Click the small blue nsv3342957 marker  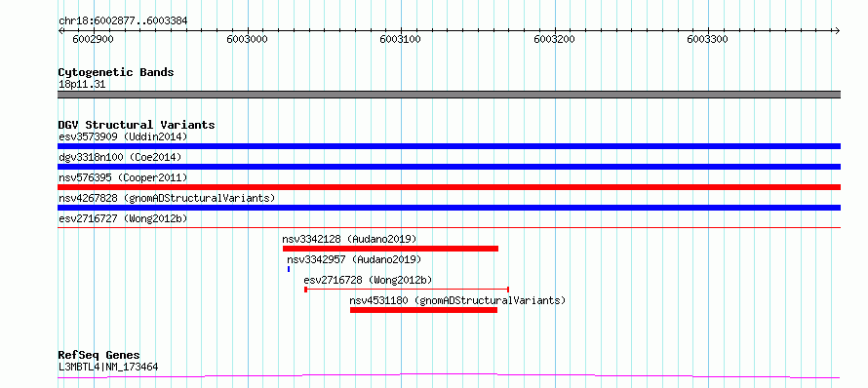pos(289,269)
